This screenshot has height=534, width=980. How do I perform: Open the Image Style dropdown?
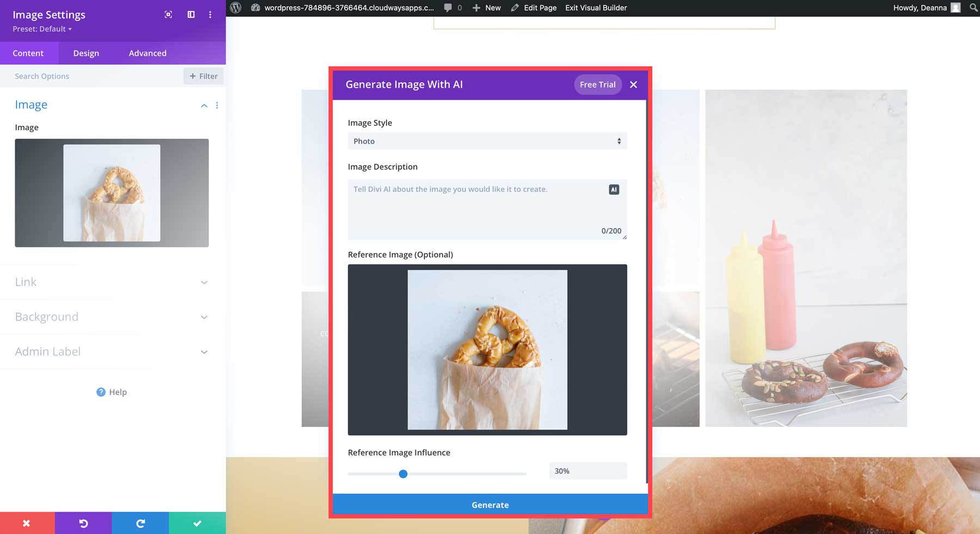point(487,141)
